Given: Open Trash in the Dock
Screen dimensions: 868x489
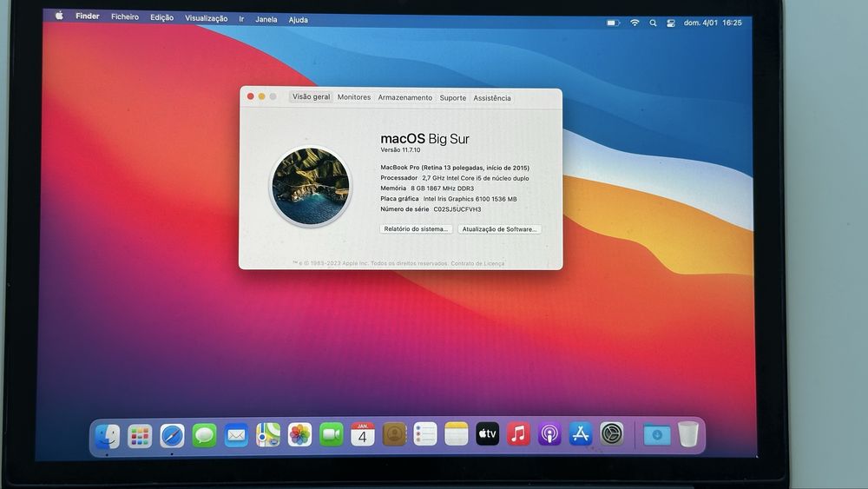Looking at the screenshot, I should (688, 434).
